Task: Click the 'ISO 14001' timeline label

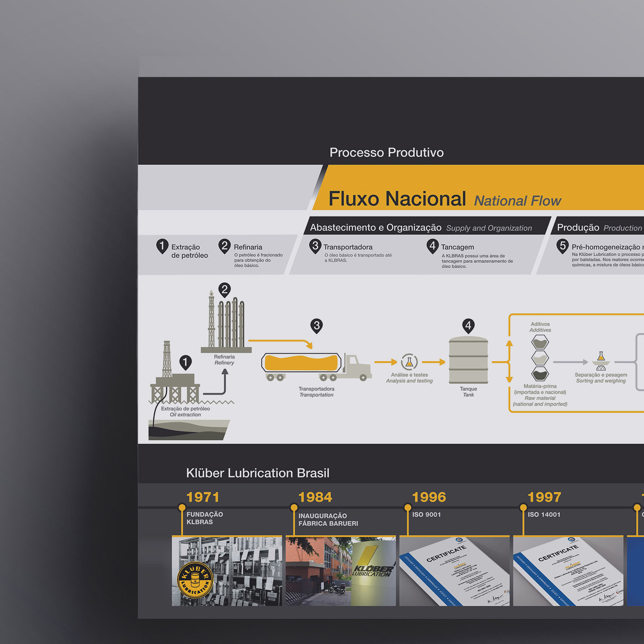Action: coord(544,515)
